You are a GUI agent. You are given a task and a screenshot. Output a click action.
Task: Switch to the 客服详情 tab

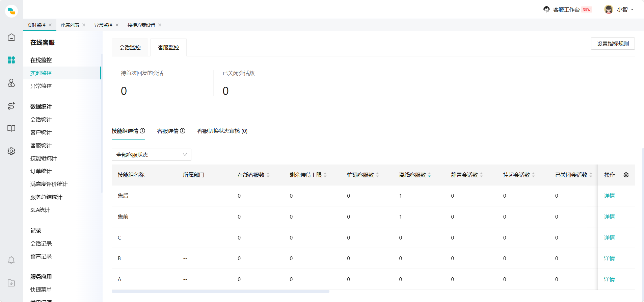(x=168, y=131)
